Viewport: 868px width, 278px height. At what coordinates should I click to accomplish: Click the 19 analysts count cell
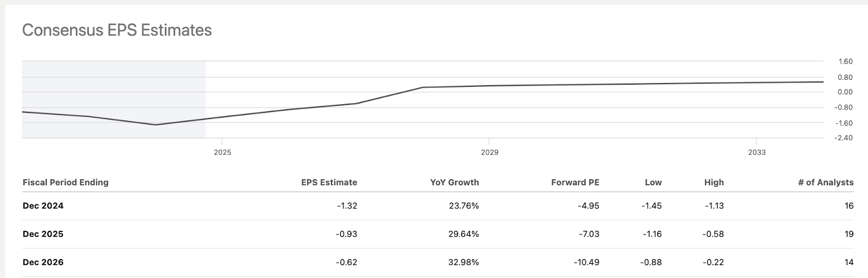click(849, 234)
